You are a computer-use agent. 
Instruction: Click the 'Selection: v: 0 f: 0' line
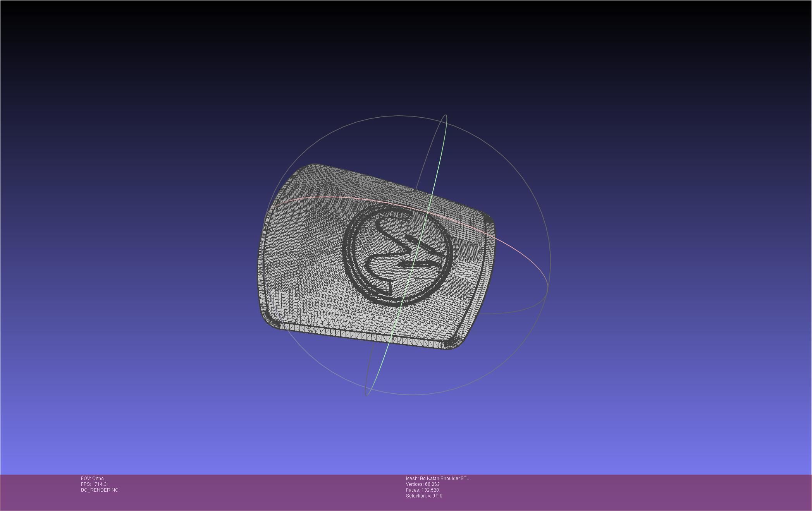click(424, 496)
